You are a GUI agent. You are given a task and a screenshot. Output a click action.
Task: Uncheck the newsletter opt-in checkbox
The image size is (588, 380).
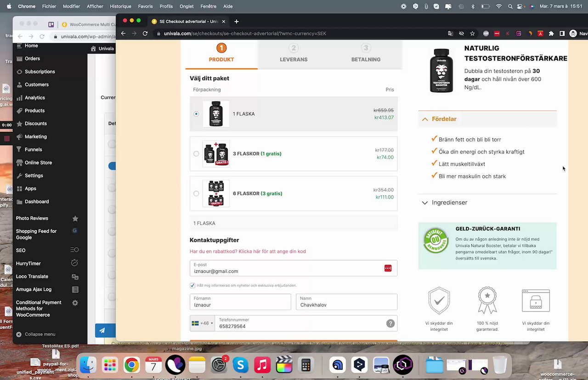coord(192,285)
